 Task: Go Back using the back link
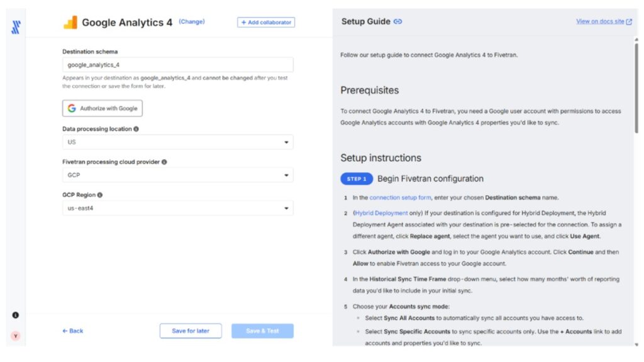click(73, 331)
